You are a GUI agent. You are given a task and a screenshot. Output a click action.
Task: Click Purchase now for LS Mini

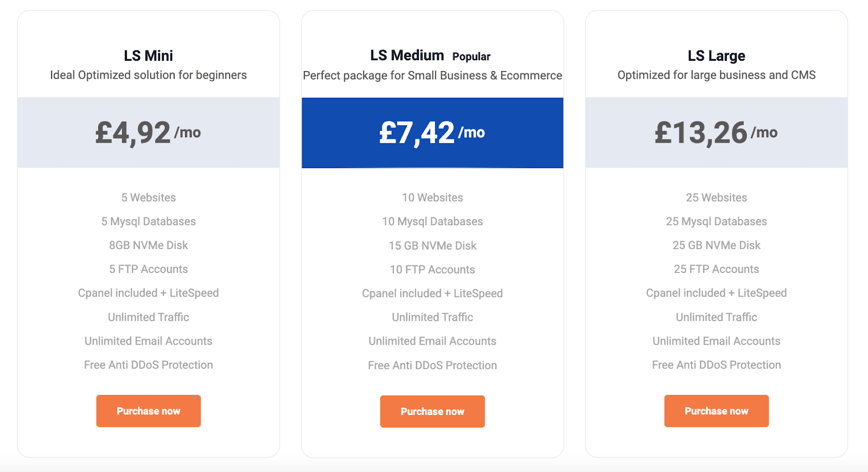[x=148, y=411]
